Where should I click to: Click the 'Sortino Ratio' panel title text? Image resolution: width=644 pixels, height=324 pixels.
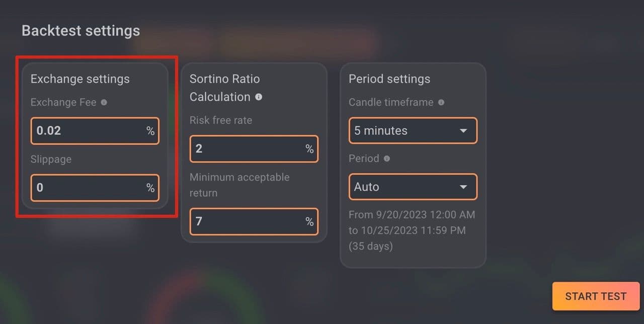(x=224, y=79)
